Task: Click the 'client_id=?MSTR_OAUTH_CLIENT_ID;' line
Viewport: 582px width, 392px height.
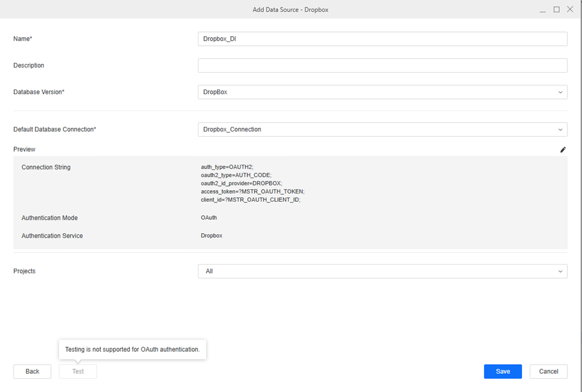Action: coord(250,199)
